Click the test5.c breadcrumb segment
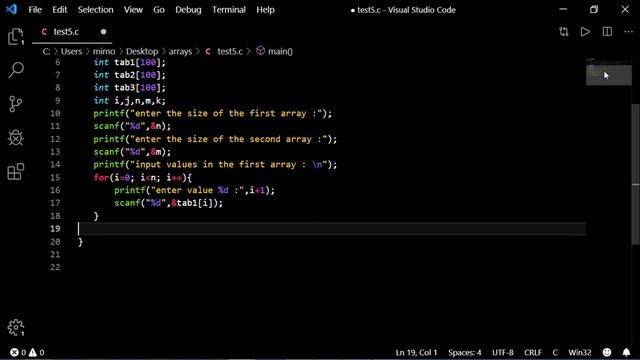640x360 pixels. click(x=230, y=51)
